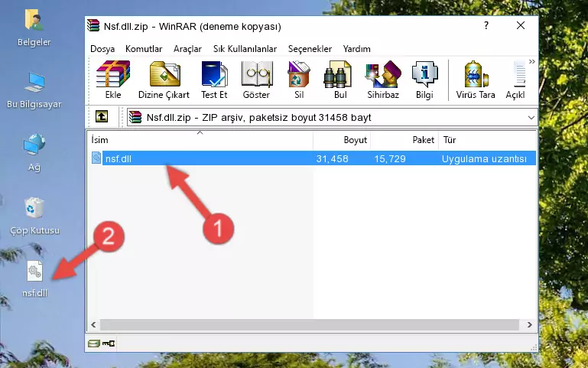Image resolution: width=588 pixels, height=368 pixels.
Task: Click the Test Et toolbar icon
Action: (214, 74)
